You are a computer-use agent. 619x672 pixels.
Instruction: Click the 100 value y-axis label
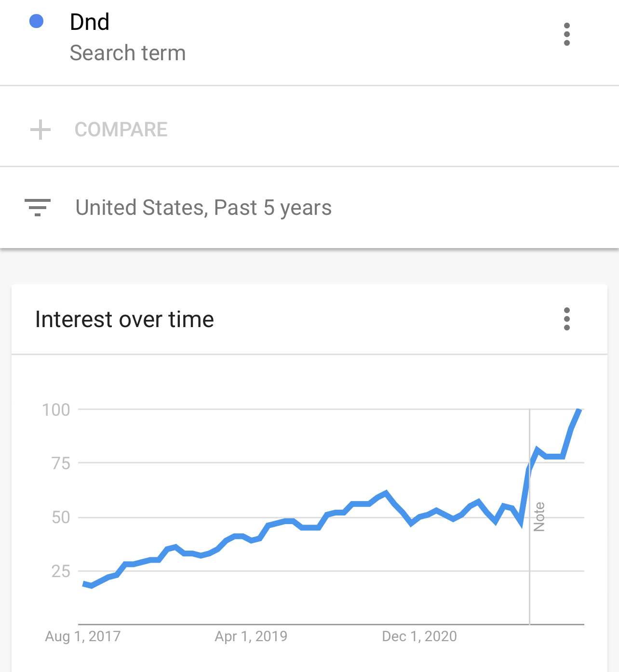pos(56,410)
